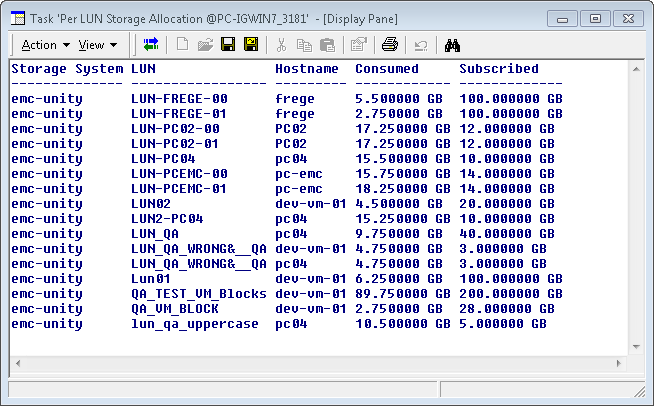
Task: Click the Print icon
Action: pyautogui.click(x=389, y=45)
